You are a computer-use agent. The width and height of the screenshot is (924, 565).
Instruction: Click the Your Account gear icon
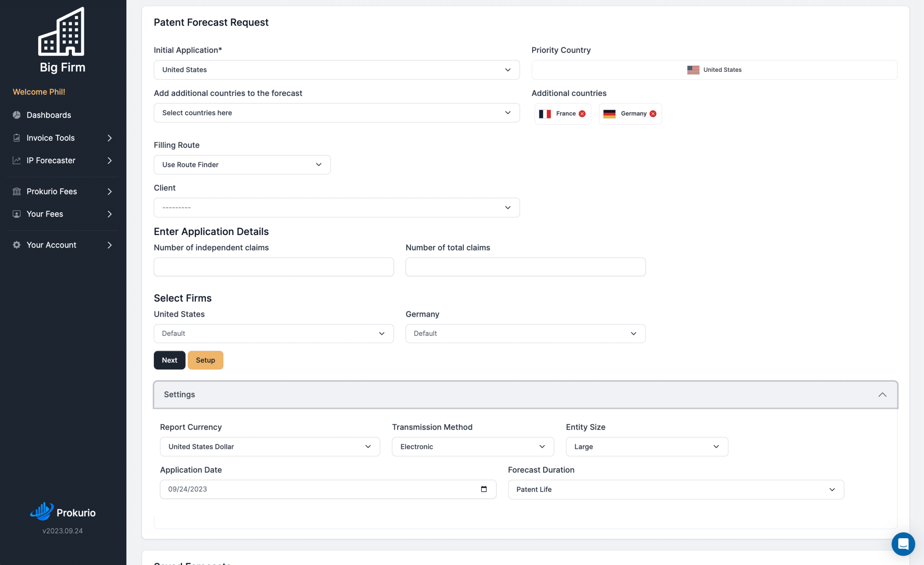coord(17,245)
